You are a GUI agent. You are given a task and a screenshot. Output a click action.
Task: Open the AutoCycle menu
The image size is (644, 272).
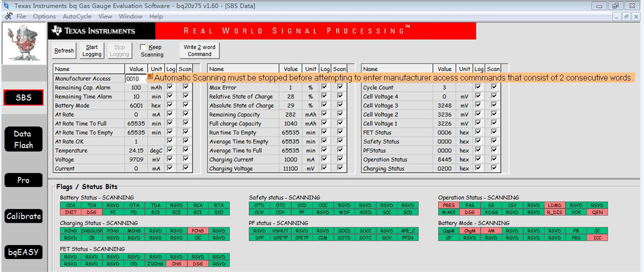(x=77, y=16)
